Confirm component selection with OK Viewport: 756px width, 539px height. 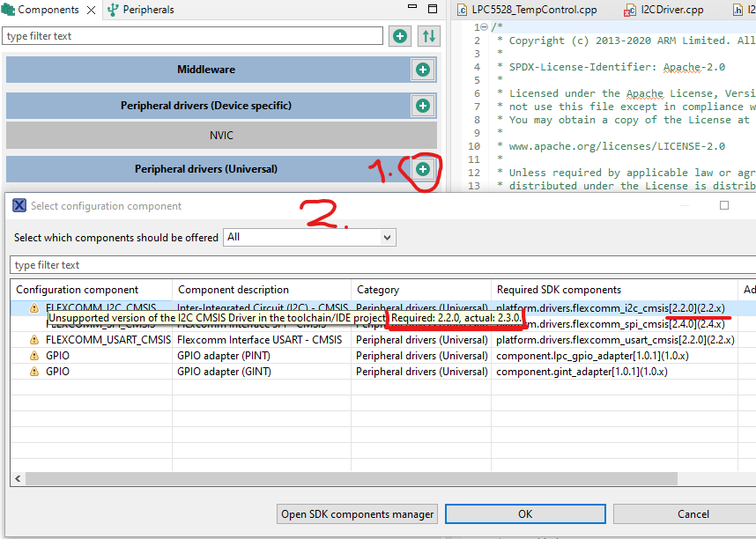point(525,513)
